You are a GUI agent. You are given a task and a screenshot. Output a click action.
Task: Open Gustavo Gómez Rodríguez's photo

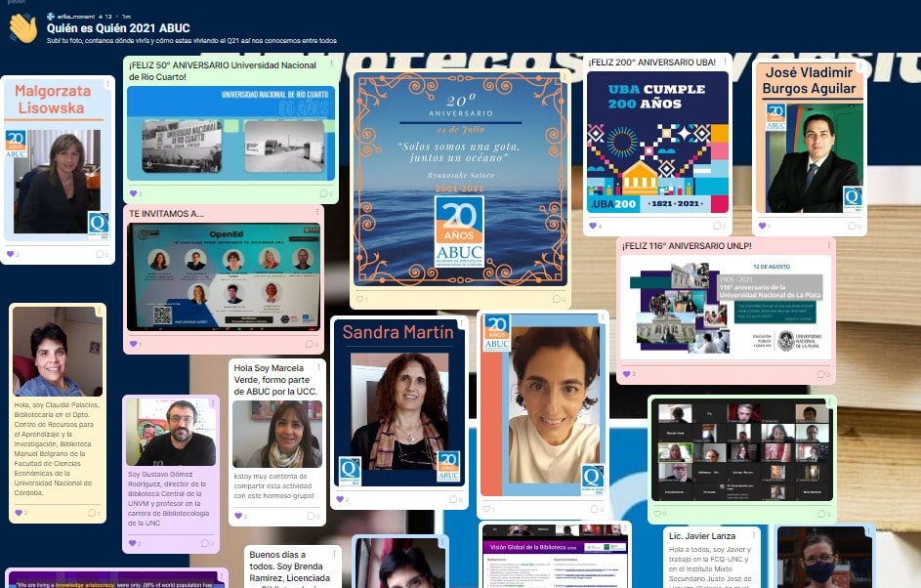pyautogui.click(x=171, y=432)
